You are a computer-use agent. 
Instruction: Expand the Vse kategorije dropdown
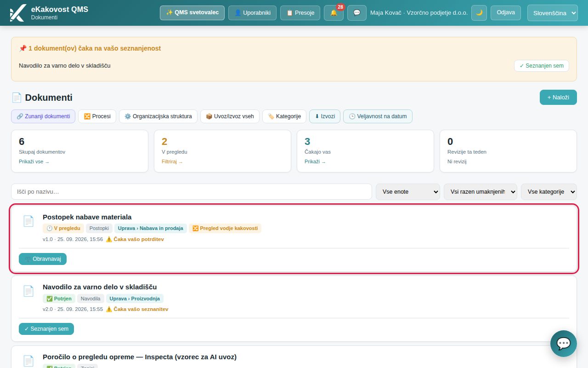coord(549,192)
